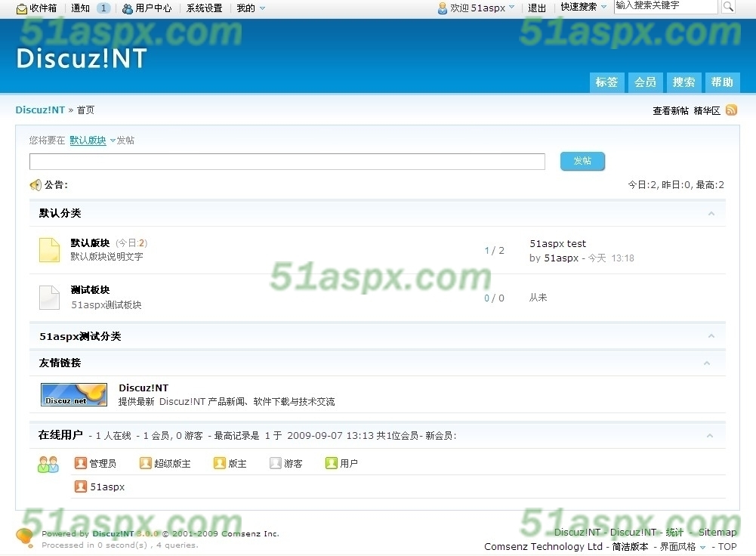Open 收件箱 in the top bar
Screen dimensions: 756x556
tap(43, 8)
